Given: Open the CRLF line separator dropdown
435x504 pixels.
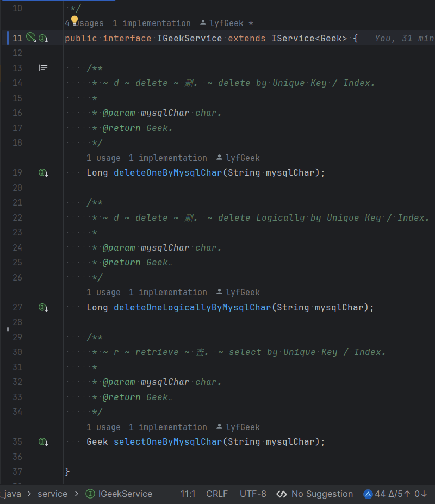Looking at the screenshot, I should [x=217, y=494].
